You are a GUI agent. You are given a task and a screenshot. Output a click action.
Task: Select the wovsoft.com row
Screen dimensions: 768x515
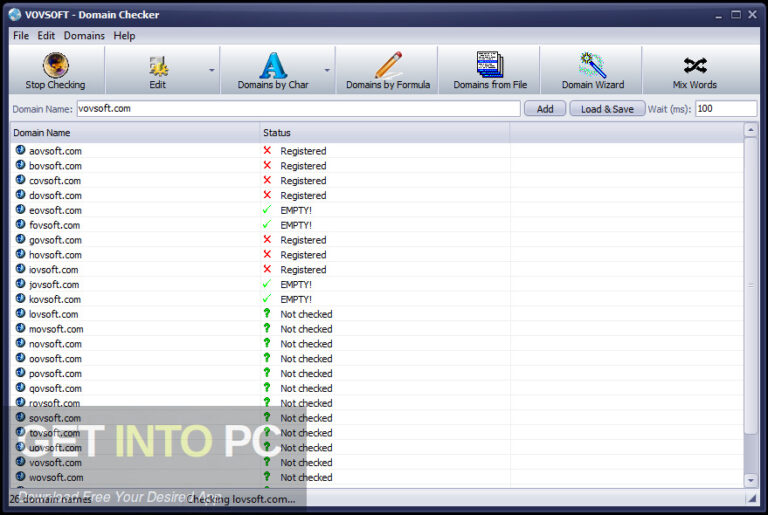(376, 477)
